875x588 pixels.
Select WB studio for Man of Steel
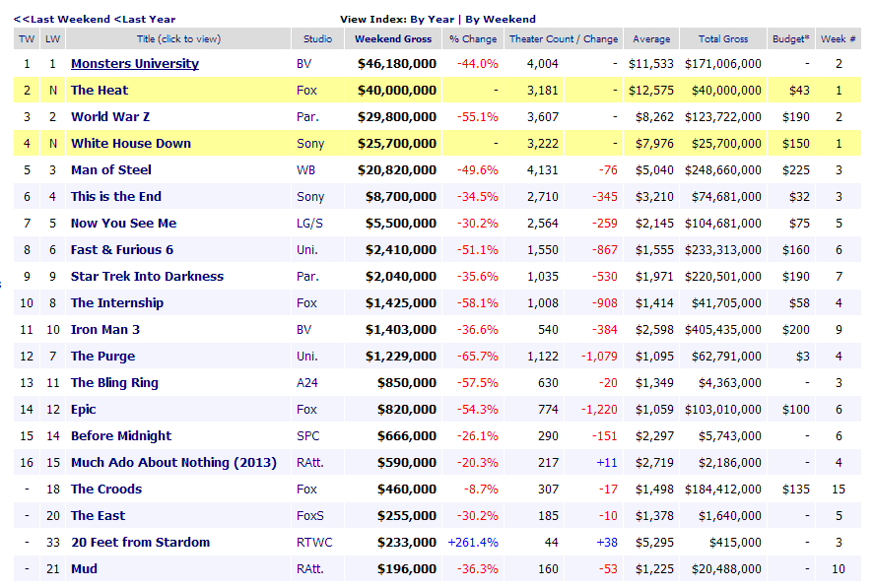pyautogui.click(x=305, y=170)
